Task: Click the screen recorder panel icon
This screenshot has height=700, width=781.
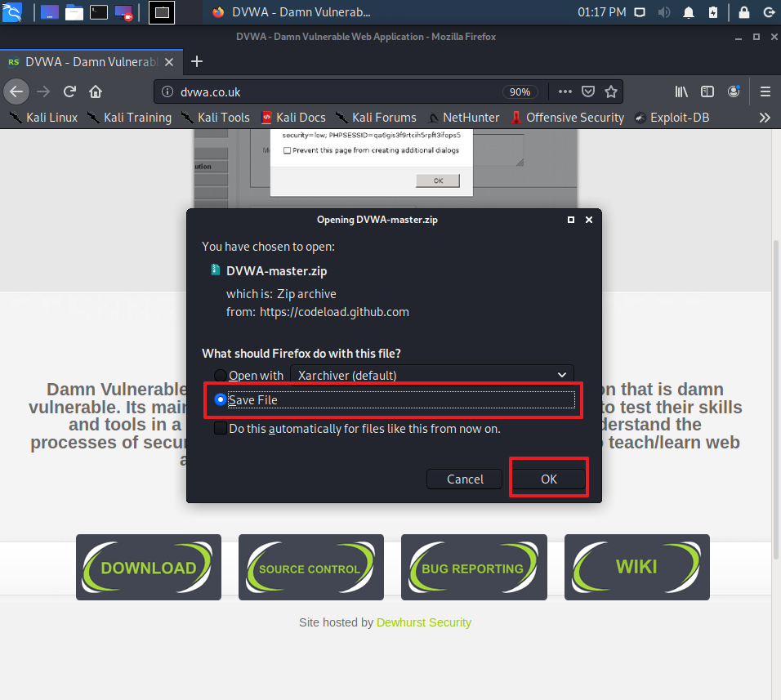Action: click(x=123, y=12)
